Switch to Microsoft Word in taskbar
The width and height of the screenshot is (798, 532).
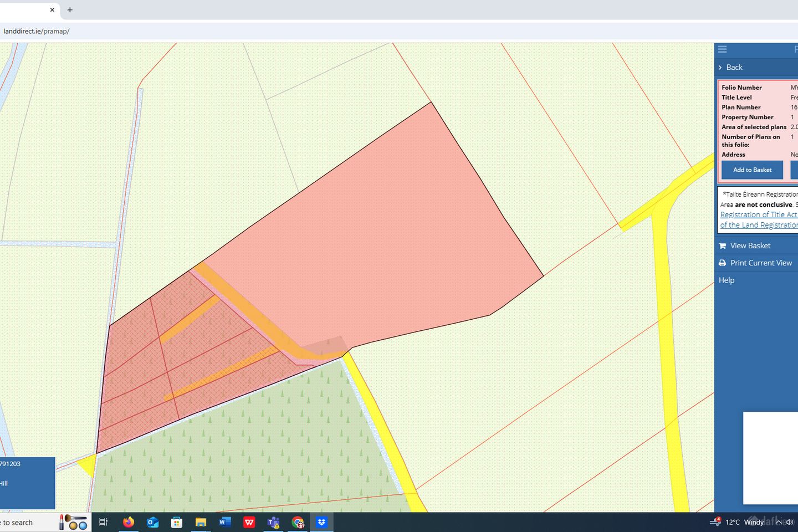[225, 522]
